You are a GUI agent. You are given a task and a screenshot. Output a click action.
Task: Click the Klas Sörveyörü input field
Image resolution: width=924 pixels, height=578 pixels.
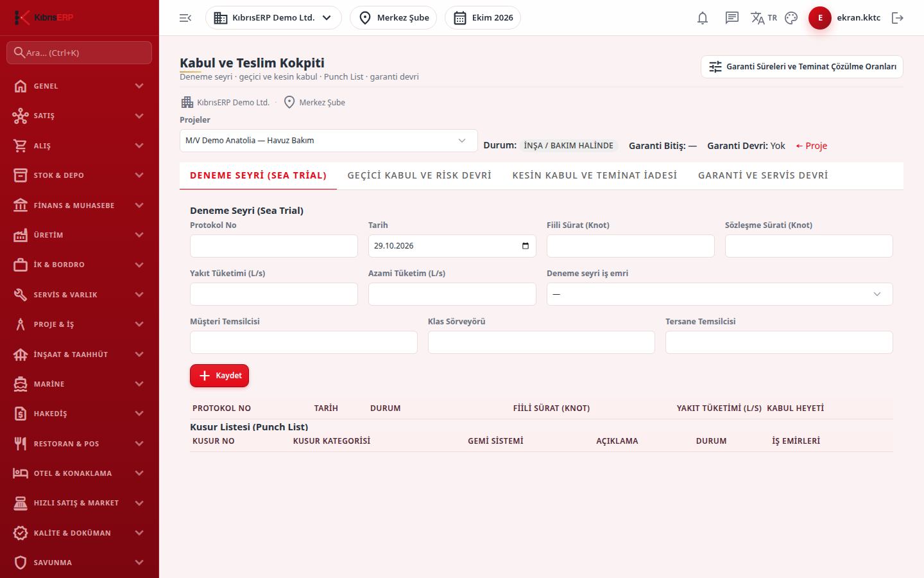point(542,342)
